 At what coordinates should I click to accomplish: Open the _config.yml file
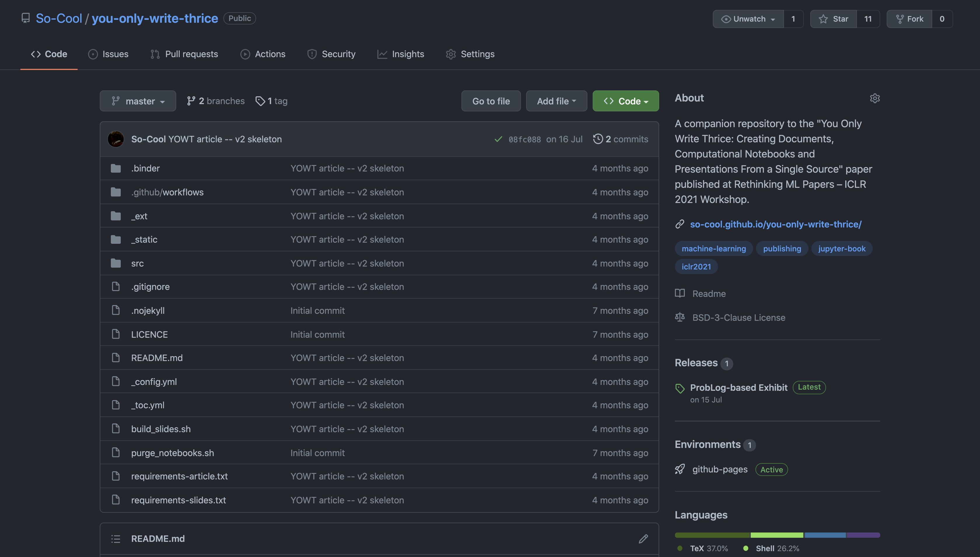pos(154,382)
